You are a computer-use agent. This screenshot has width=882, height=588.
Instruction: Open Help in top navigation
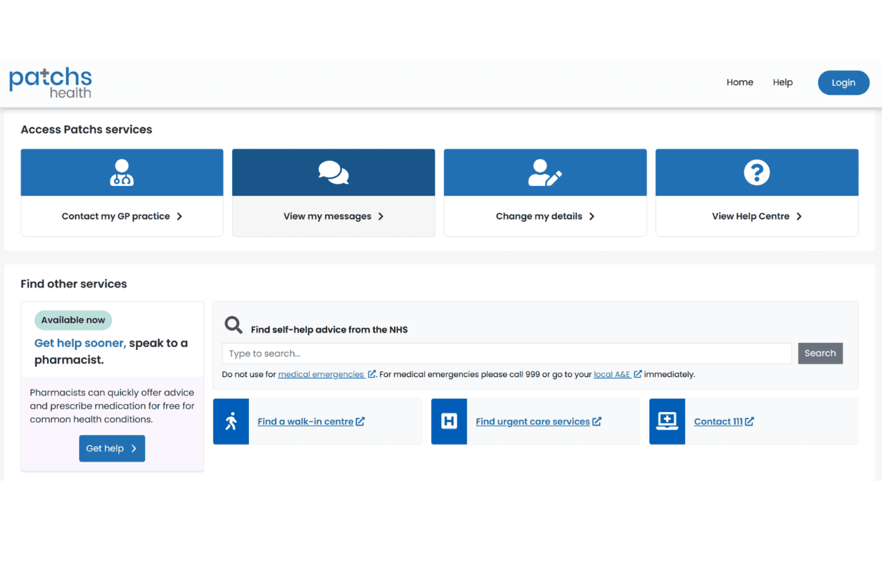782,82
